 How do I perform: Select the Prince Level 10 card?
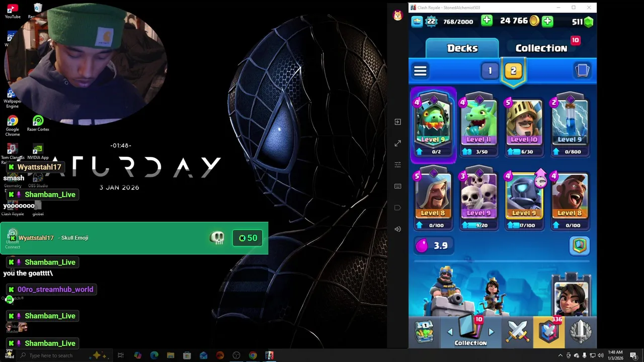point(524,125)
